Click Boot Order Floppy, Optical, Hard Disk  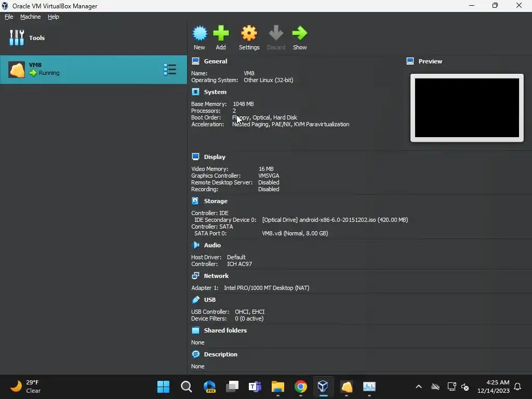(264, 117)
